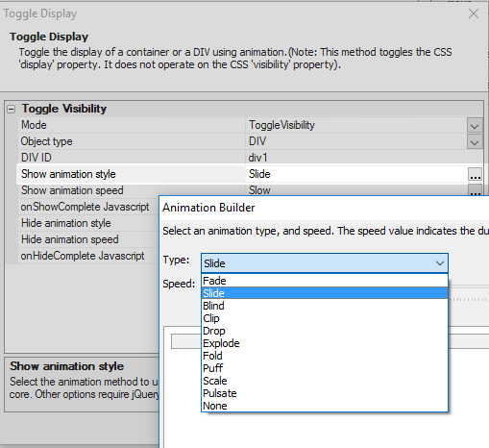Select the onShowComplete Javascript row

pyautogui.click(x=88, y=207)
